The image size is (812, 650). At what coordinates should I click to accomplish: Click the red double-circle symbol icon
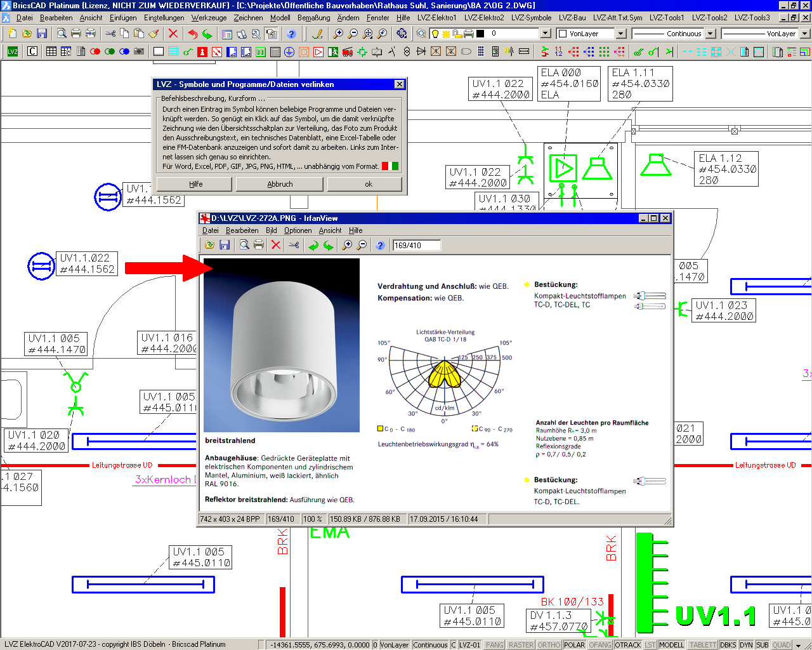[95, 51]
